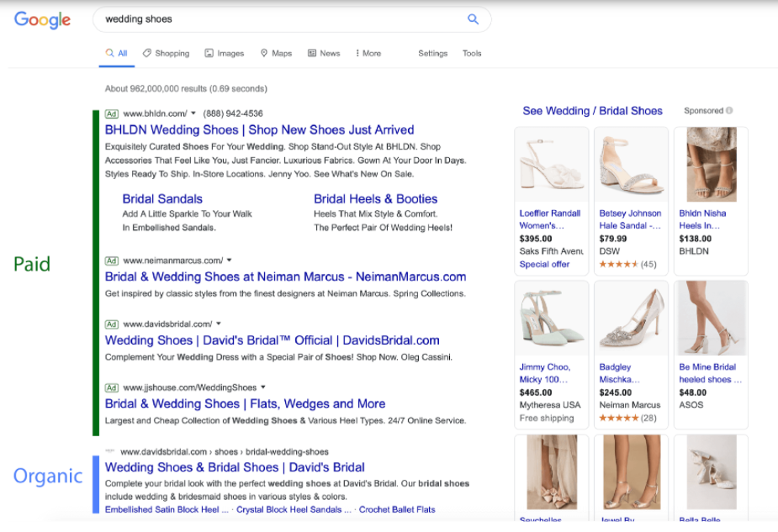Click the DSW star rating (45)

627,264
